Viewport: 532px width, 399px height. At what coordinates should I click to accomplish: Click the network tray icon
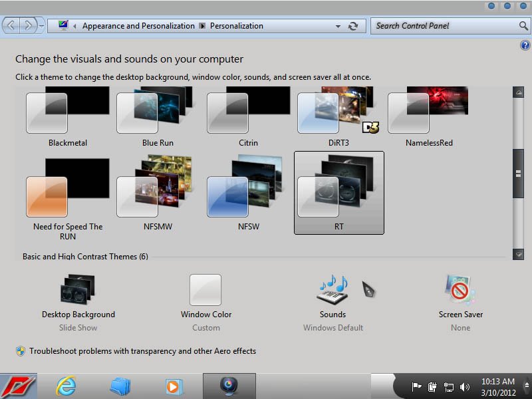tap(448, 387)
